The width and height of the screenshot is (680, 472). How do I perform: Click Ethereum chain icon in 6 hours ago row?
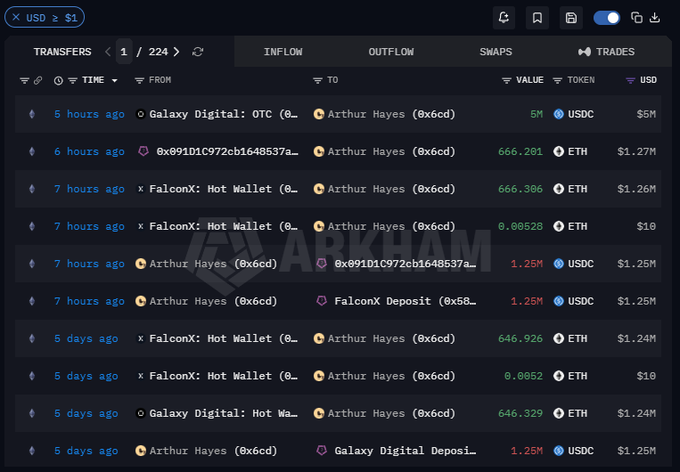32,151
